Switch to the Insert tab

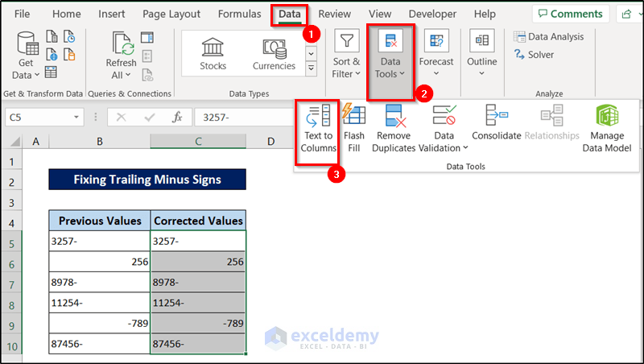(111, 14)
